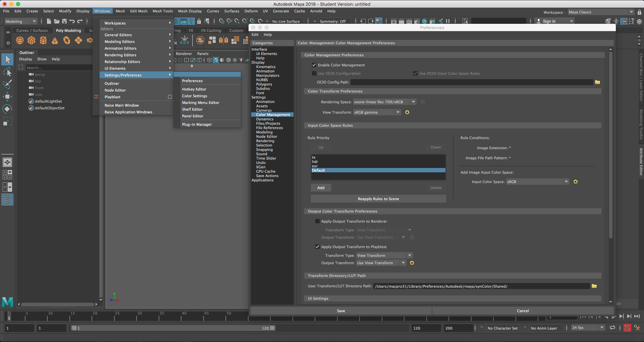Click the playback range slider bar

(173, 328)
